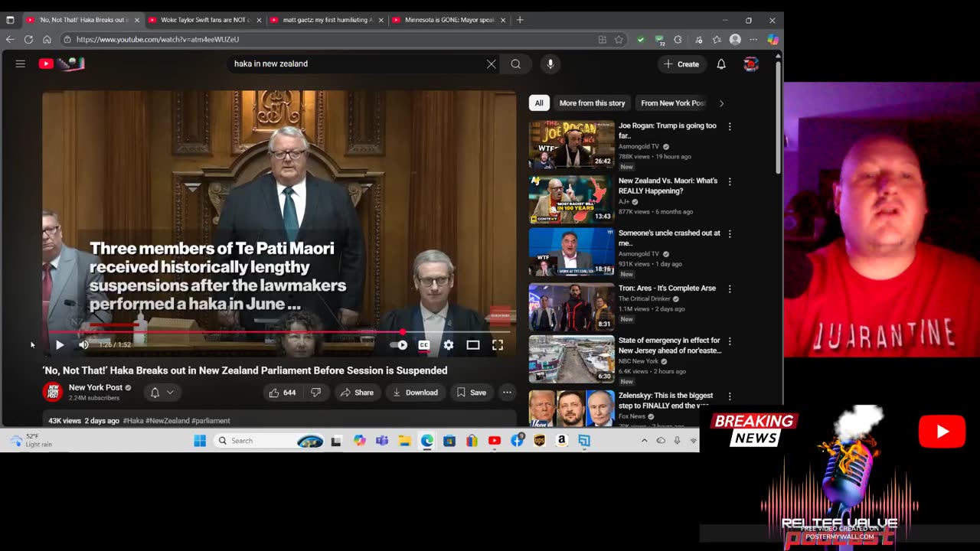The height and width of the screenshot is (551, 980).
Task: Select the All filter chip
Action: pyautogui.click(x=539, y=103)
